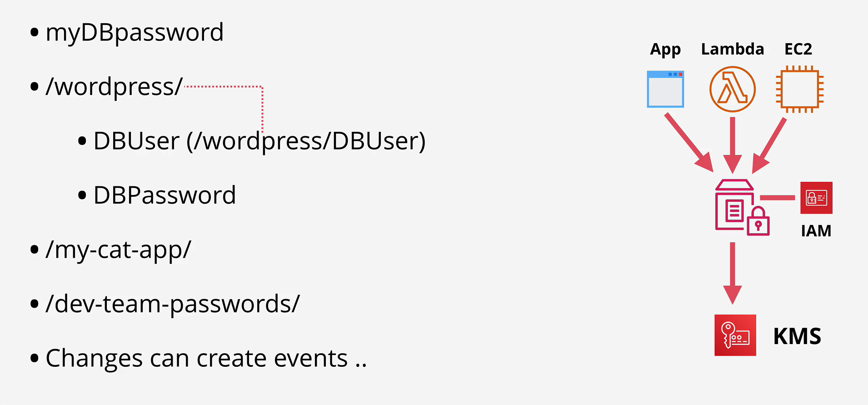Click the /my-cat-app/ path text
The width and height of the screenshot is (868, 405).
[x=118, y=250]
